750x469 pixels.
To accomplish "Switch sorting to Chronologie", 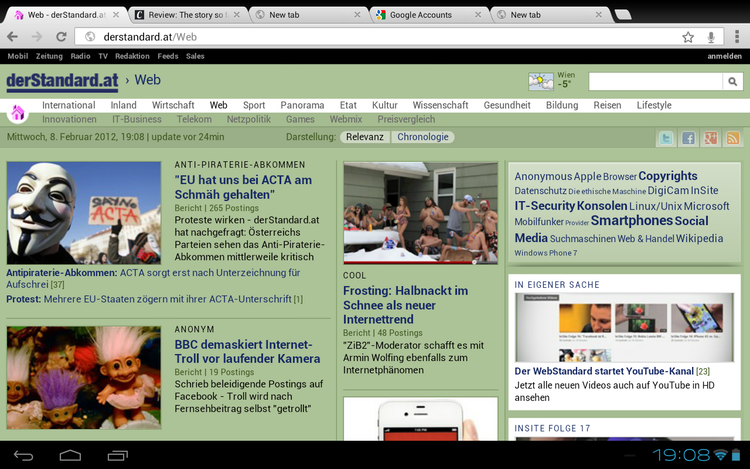I will click(x=422, y=137).
